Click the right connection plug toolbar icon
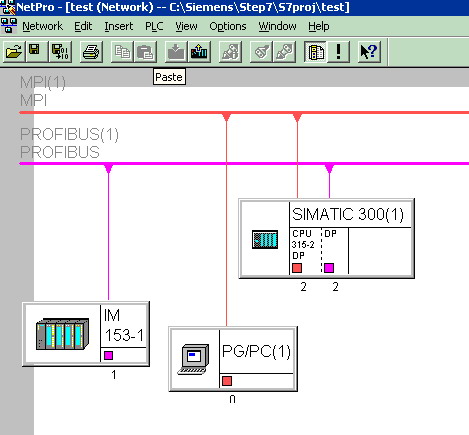 coord(284,52)
